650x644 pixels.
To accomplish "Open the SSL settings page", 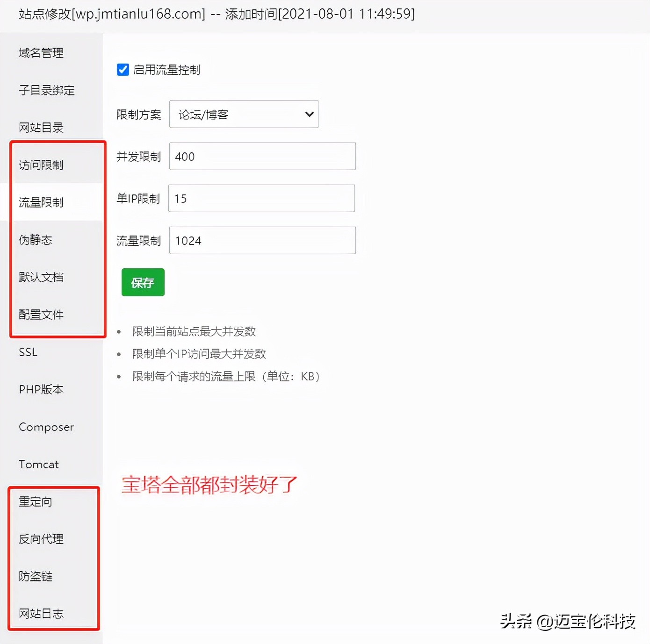I will pyautogui.click(x=28, y=352).
